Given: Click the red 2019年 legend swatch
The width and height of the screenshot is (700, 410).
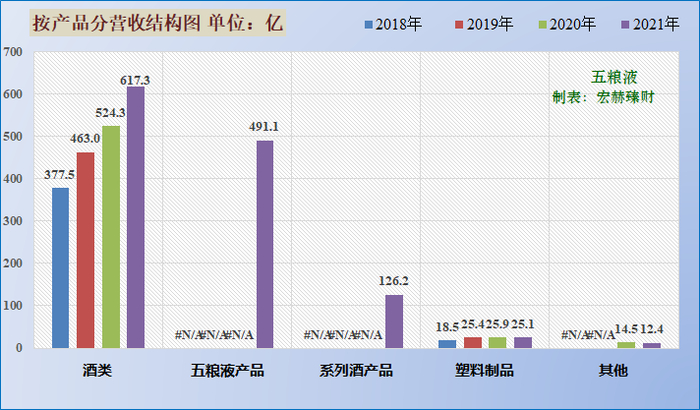Looking at the screenshot, I should click(x=459, y=25).
